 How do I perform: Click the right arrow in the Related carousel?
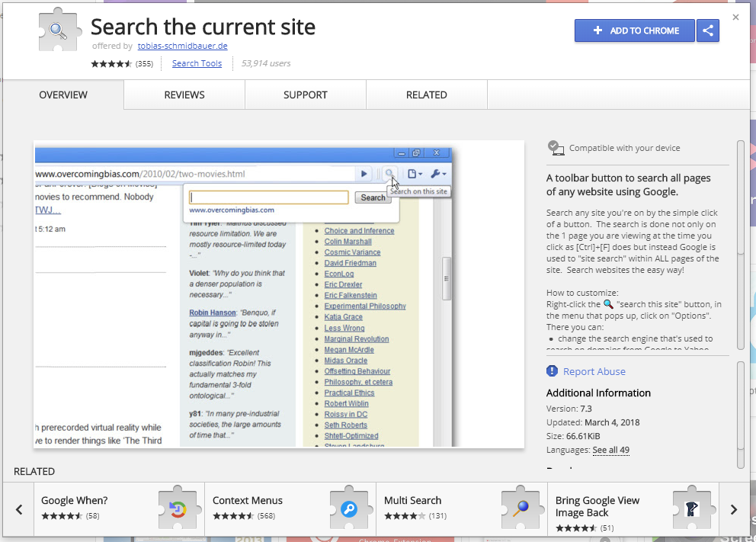click(734, 509)
